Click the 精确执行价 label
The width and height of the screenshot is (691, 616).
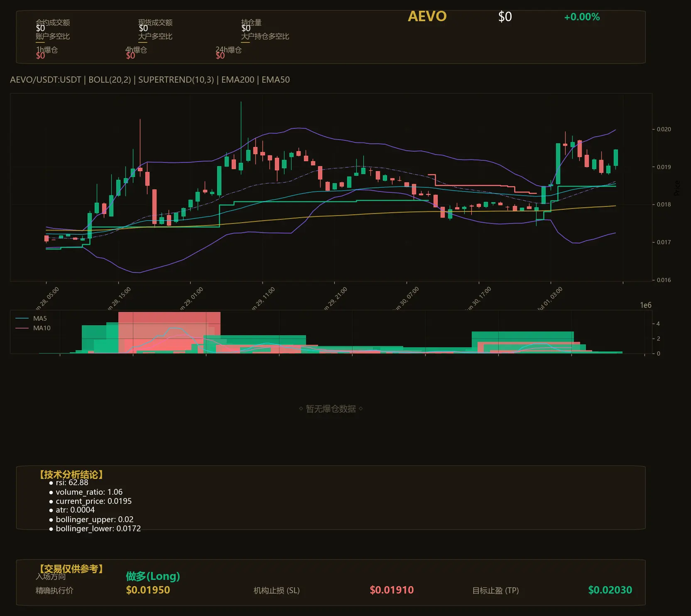pyautogui.click(x=54, y=591)
